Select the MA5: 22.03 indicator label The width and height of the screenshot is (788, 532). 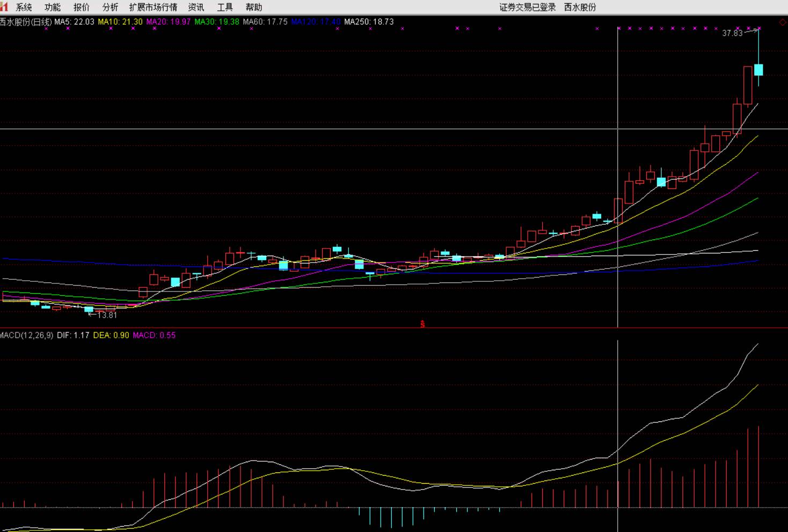[x=74, y=22]
